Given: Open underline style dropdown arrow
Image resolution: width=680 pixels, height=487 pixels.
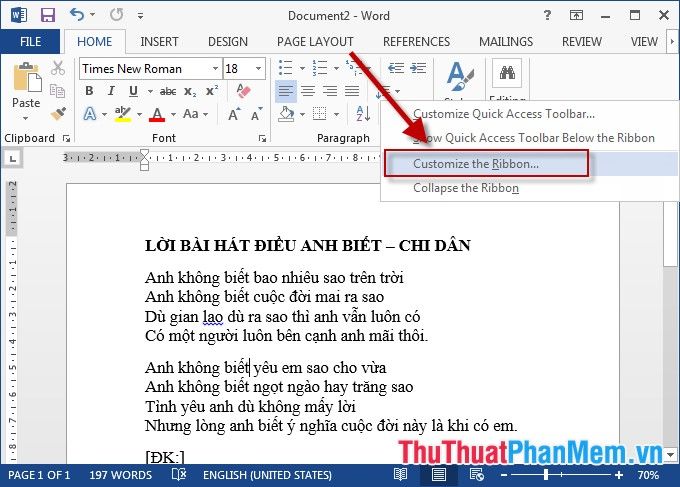Looking at the screenshot, I should coord(150,92).
